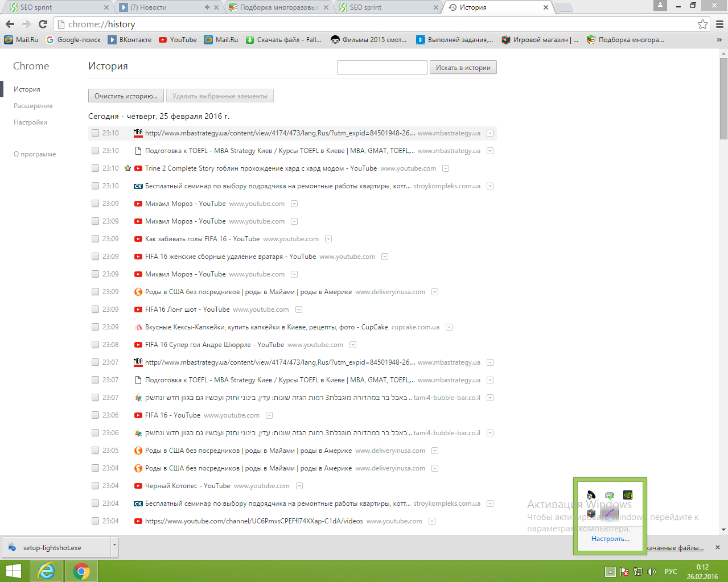
Task: Focus the history search input field
Action: coord(382,67)
